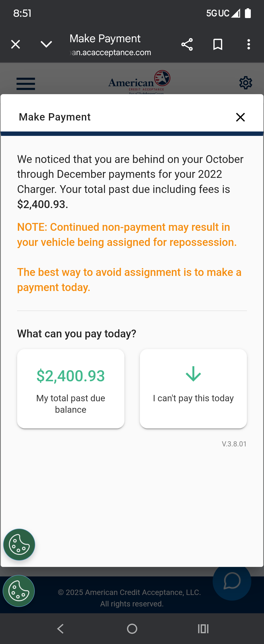
Task: Tap the Make Payment page title
Action: [105, 39]
